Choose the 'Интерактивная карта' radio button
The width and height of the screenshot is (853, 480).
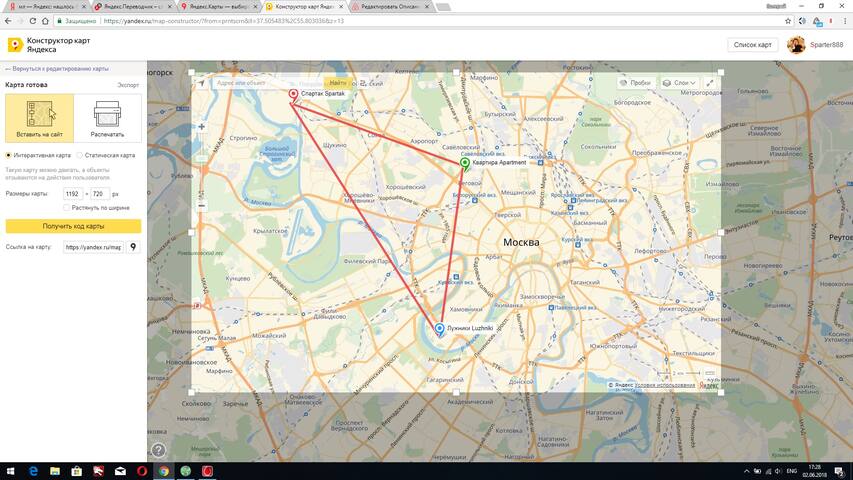point(8,155)
